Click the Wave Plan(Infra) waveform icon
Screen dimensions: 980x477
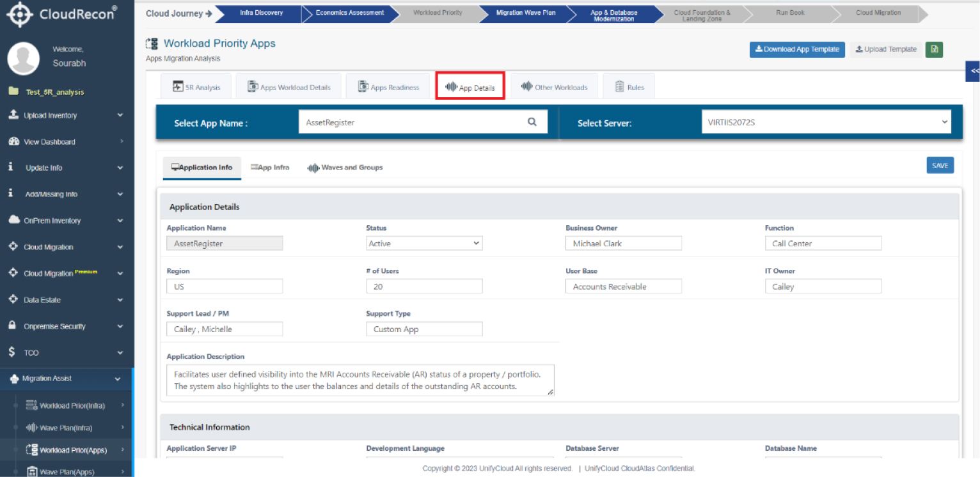[31, 428]
